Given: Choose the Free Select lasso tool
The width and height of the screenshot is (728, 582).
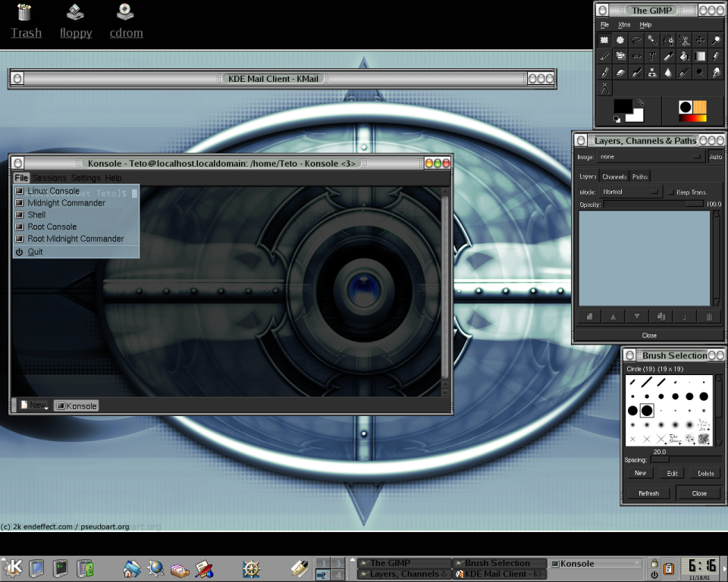Looking at the screenshot, I should coord(636,40).
